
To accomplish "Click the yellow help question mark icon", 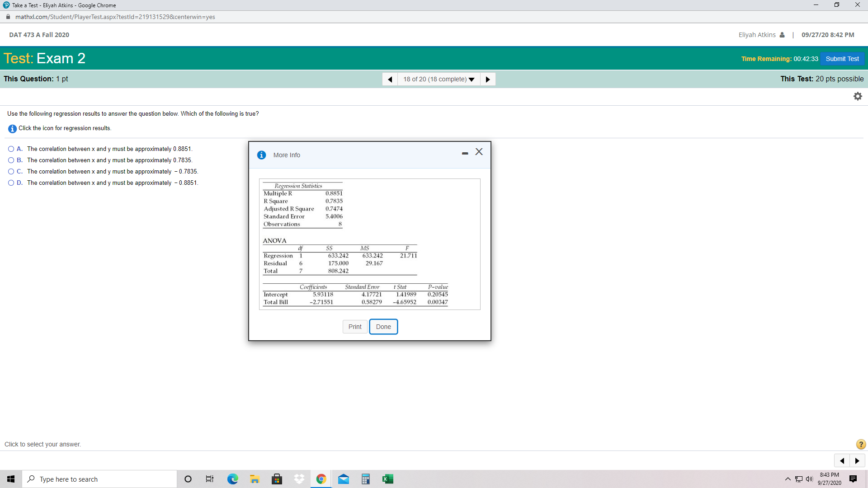I will point(861,444).
